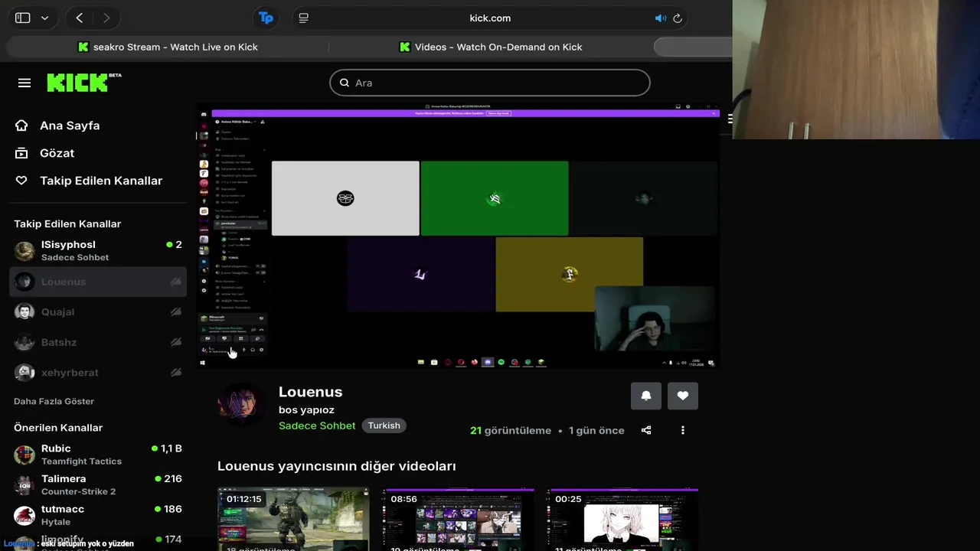Click 'Önerilen Kanallar' heading
980x551 pixels.
click(58, 428)
